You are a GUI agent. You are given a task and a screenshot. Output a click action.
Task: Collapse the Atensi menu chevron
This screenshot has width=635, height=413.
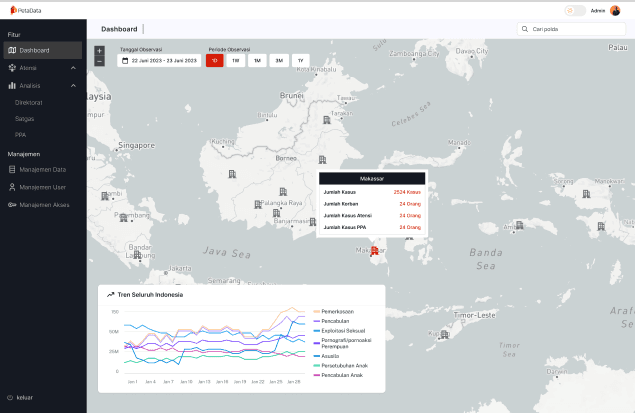pos(74,68)
